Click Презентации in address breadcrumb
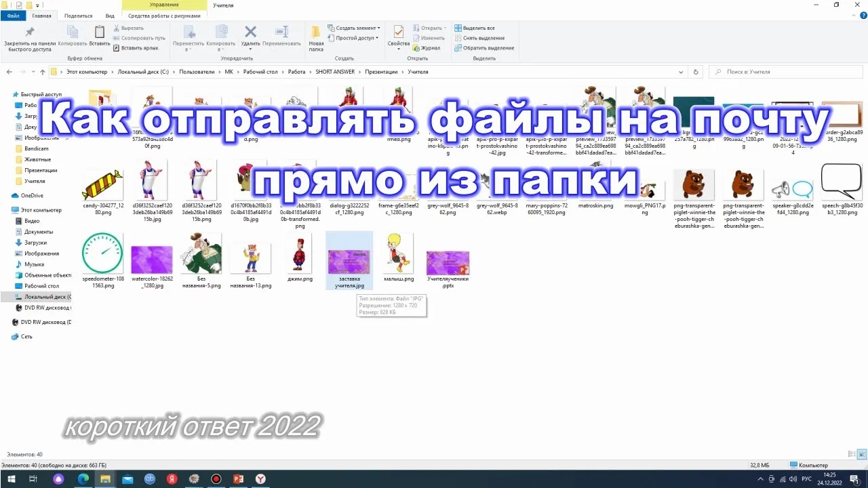 coord(382,72)
